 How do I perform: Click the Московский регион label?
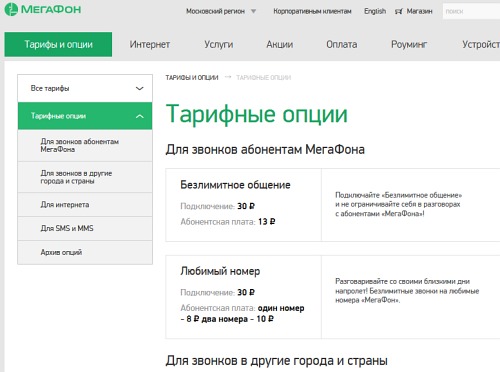[215, 11]
